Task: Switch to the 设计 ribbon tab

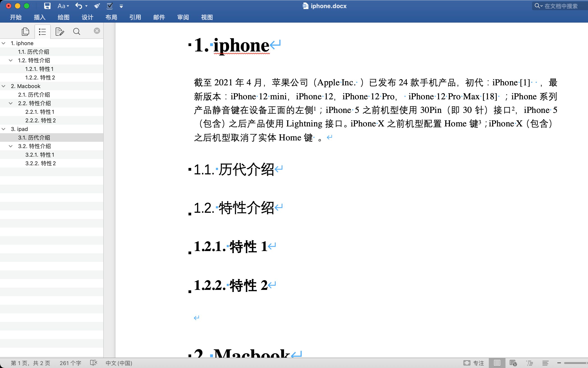Action: pos(87,17)
